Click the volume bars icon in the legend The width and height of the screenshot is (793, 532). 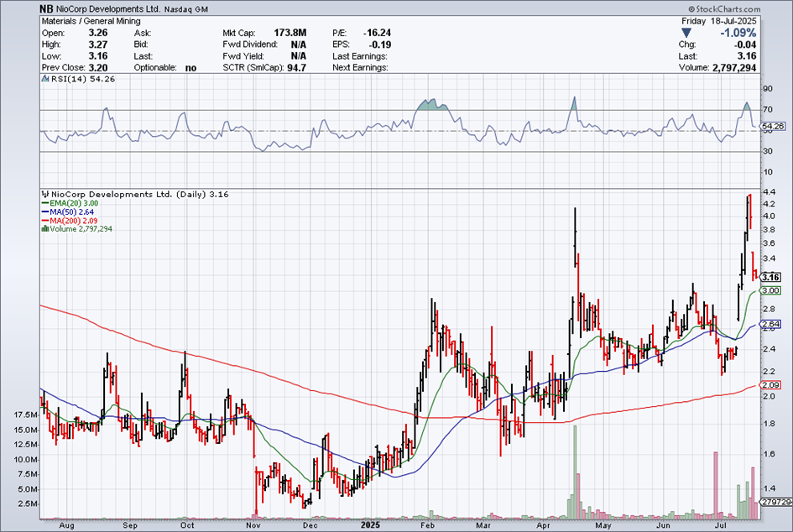(45, 228)
